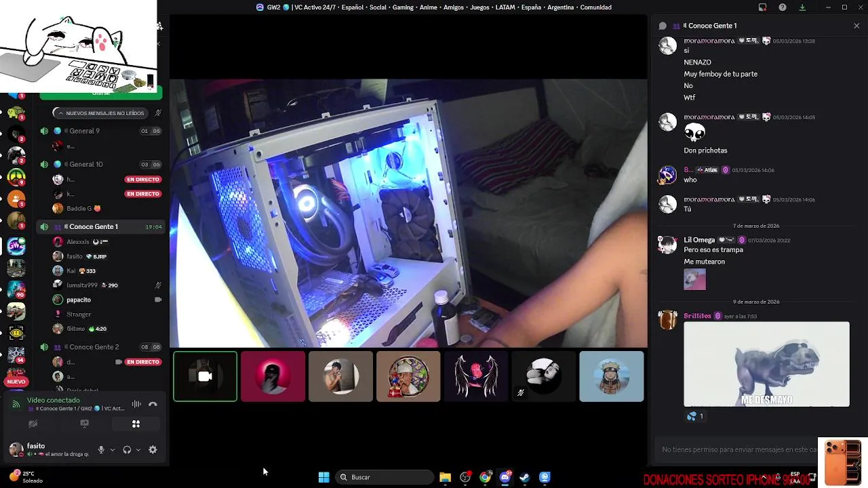Click the reaction counter below the GIF
Viewport: 868px width, 488px height.
tap(696, 416)
